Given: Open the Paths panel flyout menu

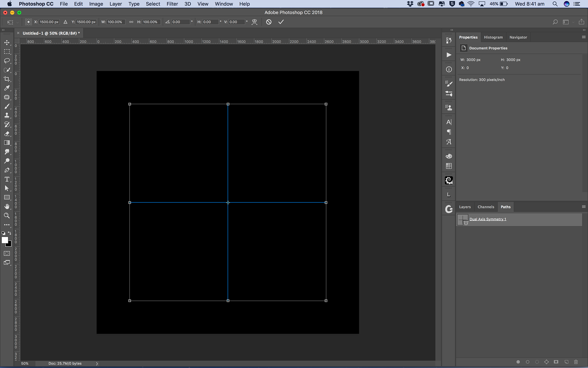Looking at the screenshot, I should coord(583,207).
